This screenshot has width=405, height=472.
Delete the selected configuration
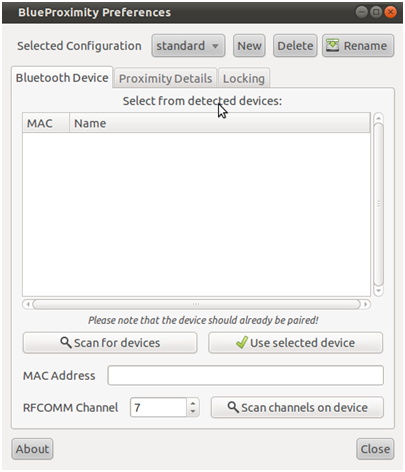point(295,46)
